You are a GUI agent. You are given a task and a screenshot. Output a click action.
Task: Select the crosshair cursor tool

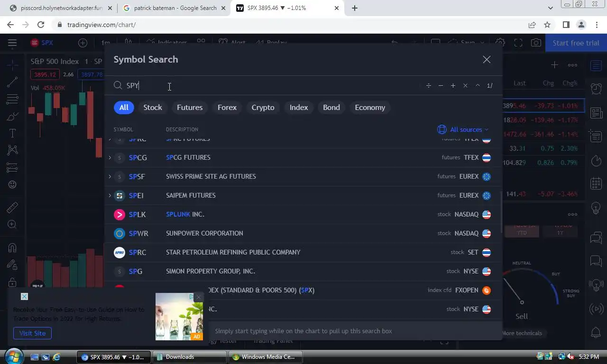click(12, 64)
